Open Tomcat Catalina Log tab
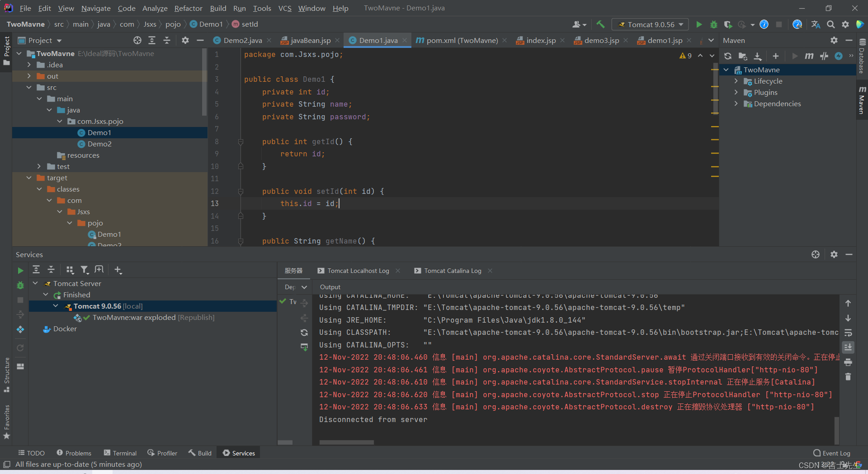Screen dimensions: 868x474 [452, 271]
